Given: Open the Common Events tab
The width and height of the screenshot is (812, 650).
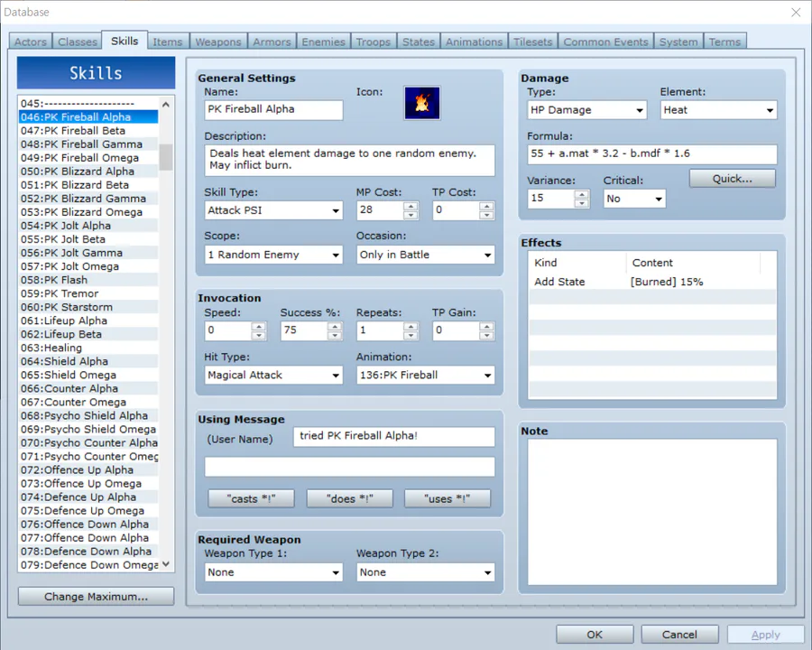Looking at the screenshot, I should pos(605,42).
